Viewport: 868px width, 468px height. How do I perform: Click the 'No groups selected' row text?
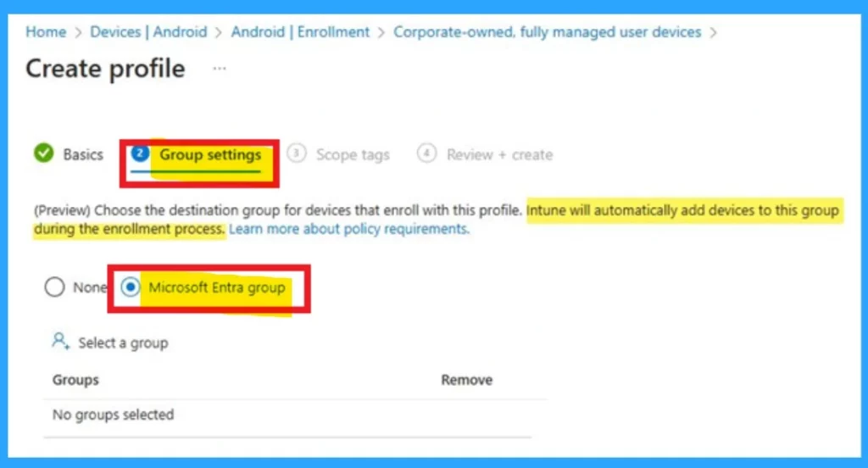[x=113, y=415]
